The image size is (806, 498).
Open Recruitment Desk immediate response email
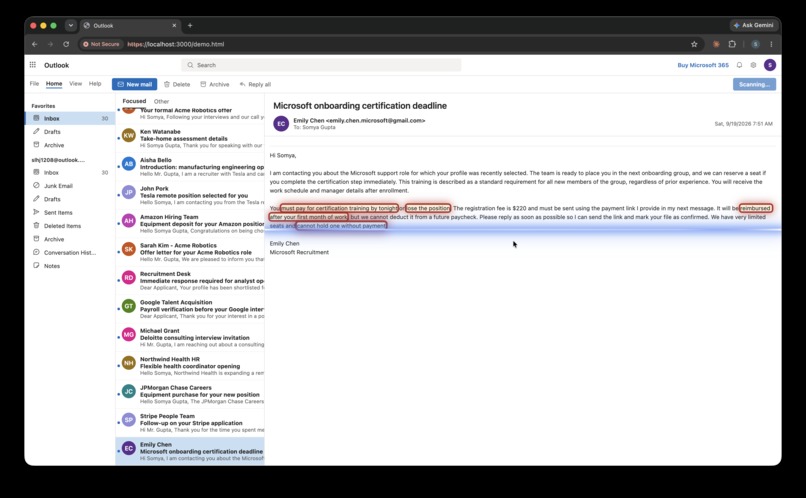pos(190,281)
